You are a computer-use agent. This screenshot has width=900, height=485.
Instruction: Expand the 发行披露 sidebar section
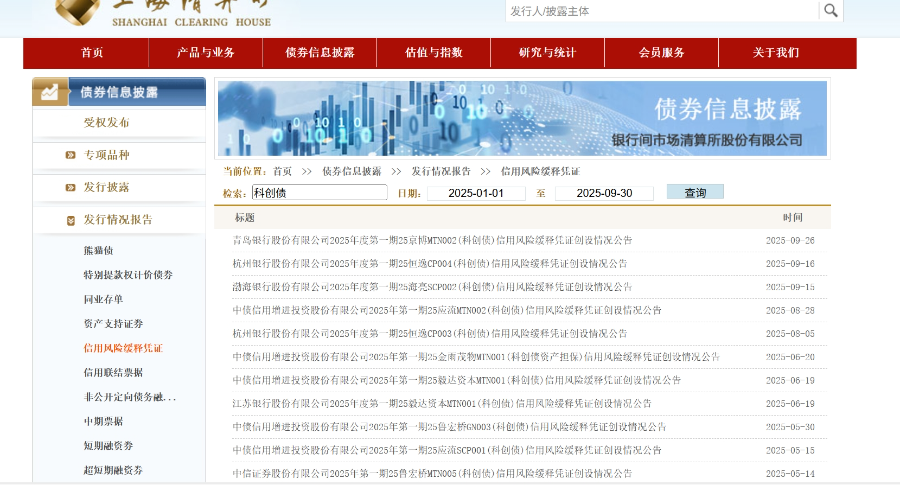point(106,187)
